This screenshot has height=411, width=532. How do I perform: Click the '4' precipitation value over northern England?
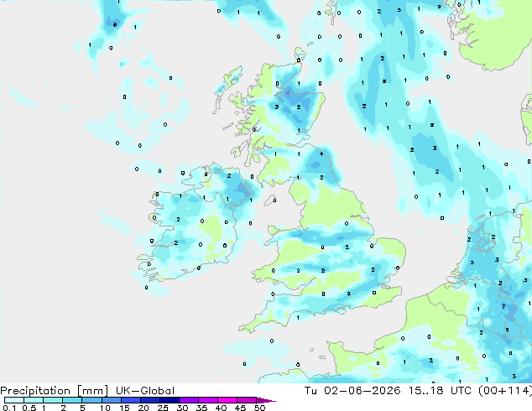pyautogui.click(x=321, y=154)
